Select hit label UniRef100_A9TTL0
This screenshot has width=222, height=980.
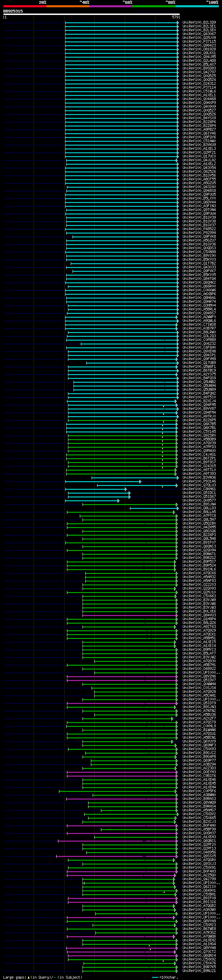(199, 470)
